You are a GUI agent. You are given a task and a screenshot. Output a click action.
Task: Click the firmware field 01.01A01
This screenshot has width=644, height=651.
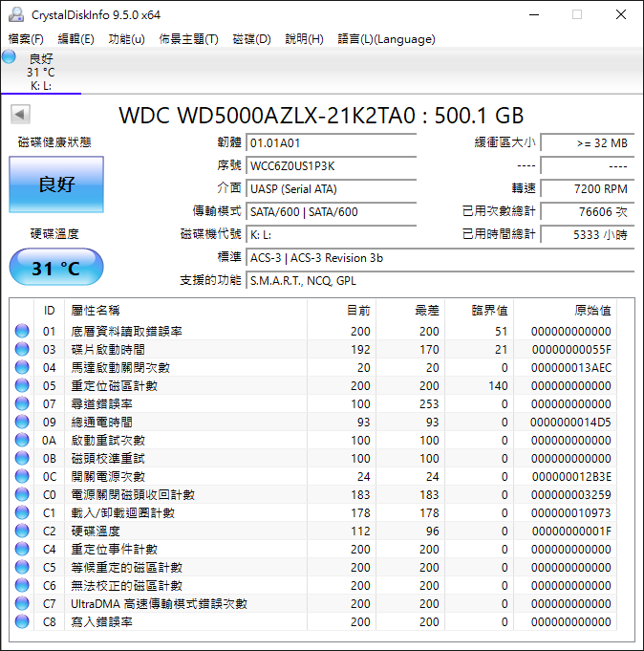[332, 142]
